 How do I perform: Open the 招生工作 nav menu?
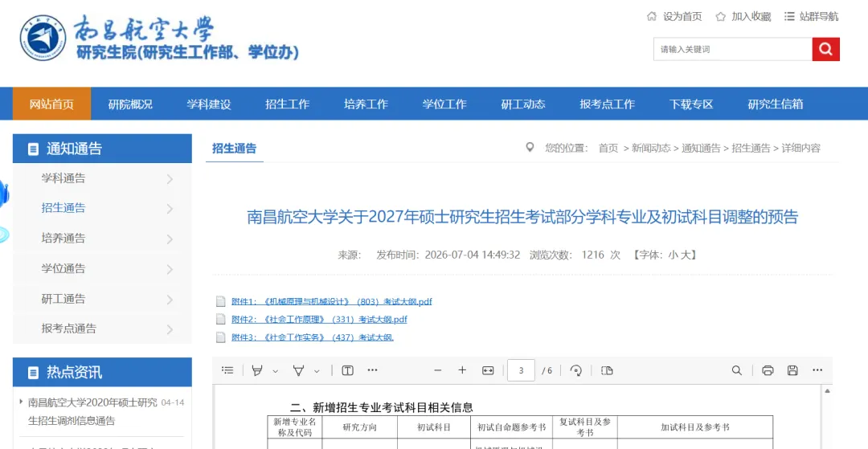pyautogui.click(x=287, y=104)
